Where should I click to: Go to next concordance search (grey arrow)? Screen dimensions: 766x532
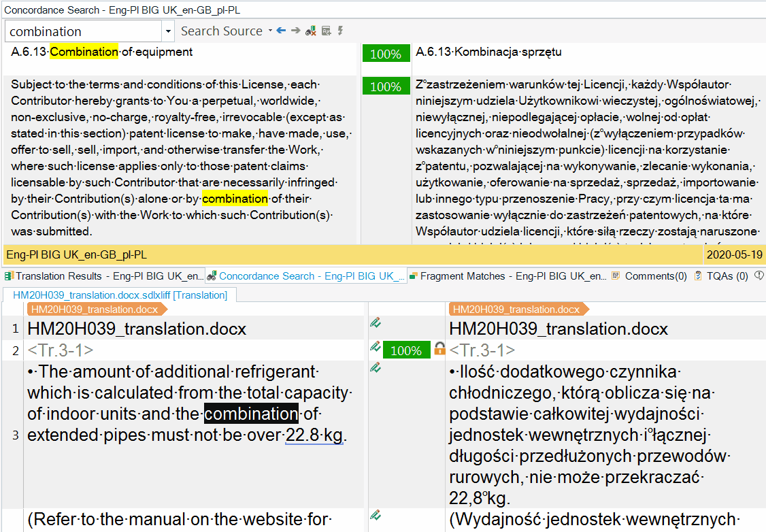tap(295, 31)
